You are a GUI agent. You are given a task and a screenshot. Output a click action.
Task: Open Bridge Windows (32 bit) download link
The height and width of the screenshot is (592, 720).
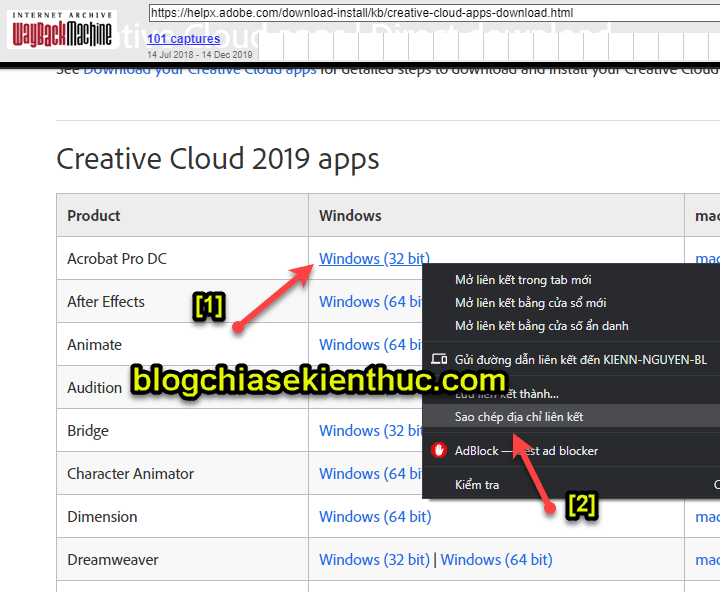coord(371,431)
